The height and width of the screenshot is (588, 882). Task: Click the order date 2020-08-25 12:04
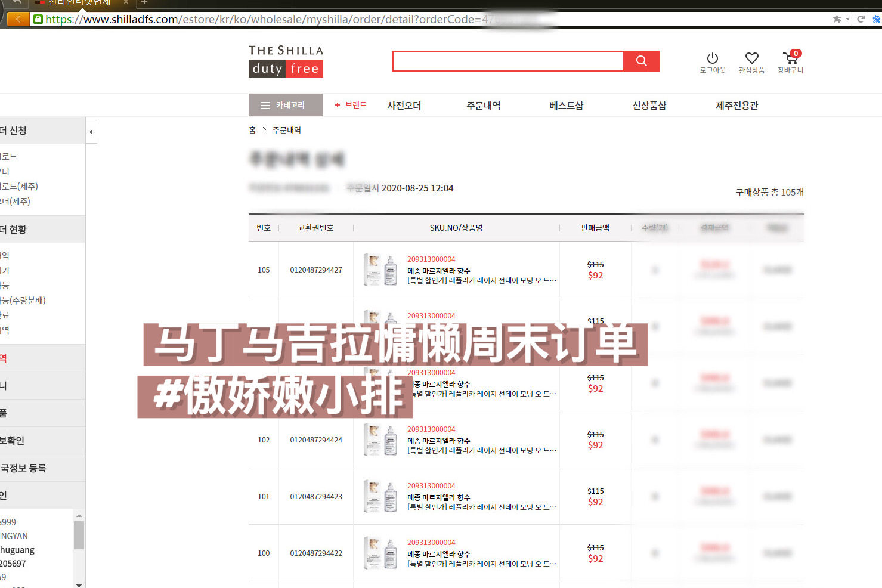417,188
